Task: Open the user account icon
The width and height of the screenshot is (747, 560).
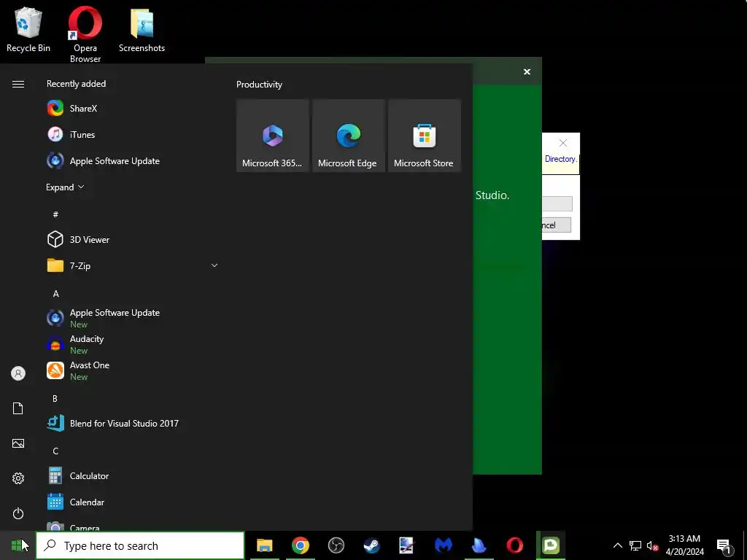Action: tap(18, 373)
